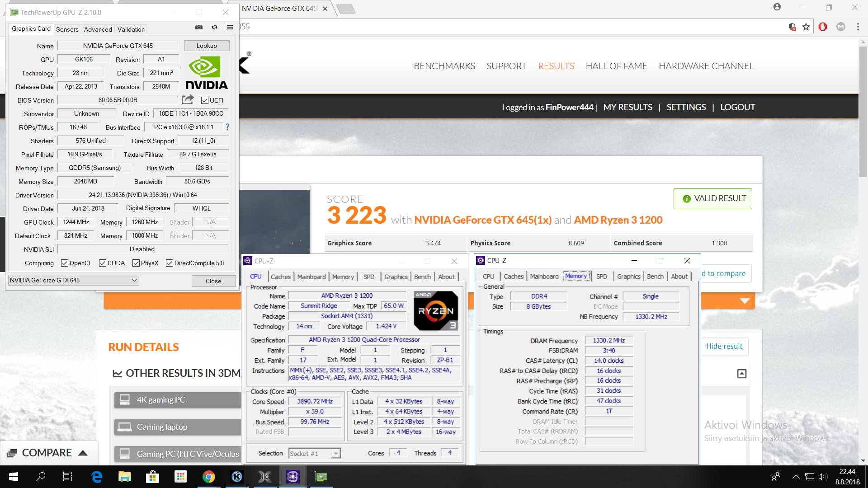Click the Chrome bookmark star icon

click(806, 27)
